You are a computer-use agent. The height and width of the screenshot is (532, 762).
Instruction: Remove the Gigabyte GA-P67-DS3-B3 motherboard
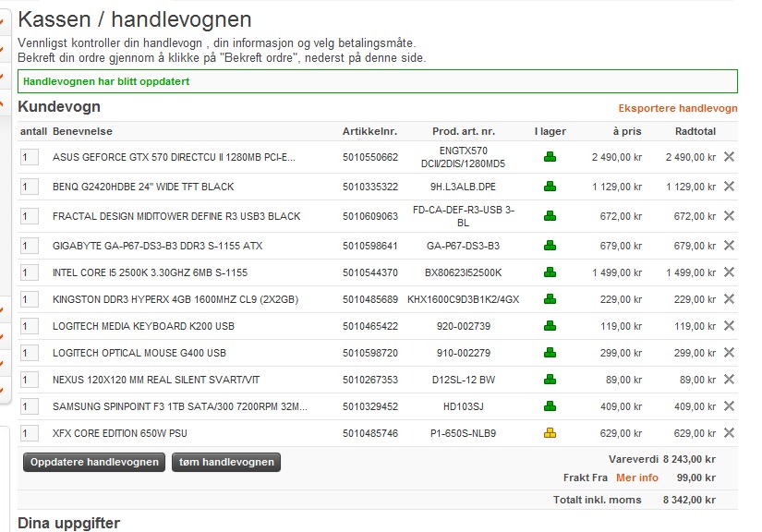729,246
